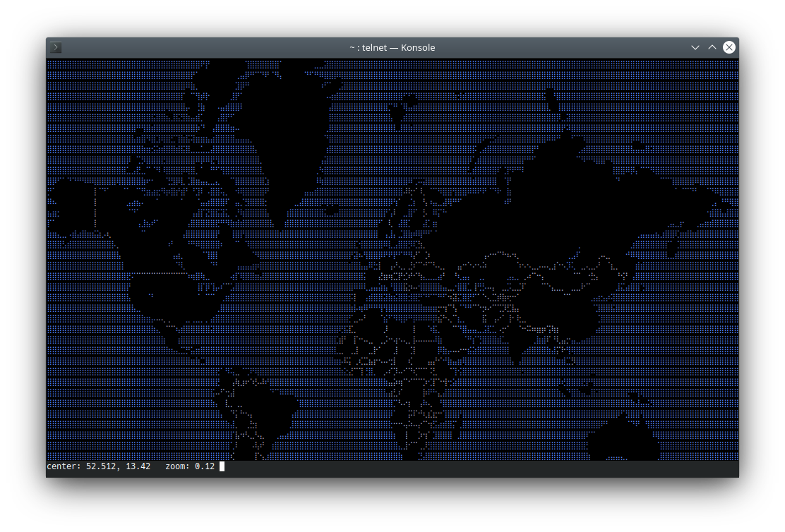Screen dimensions: 785x532
Task: Maximize the Konsole window
Action: 712,47
